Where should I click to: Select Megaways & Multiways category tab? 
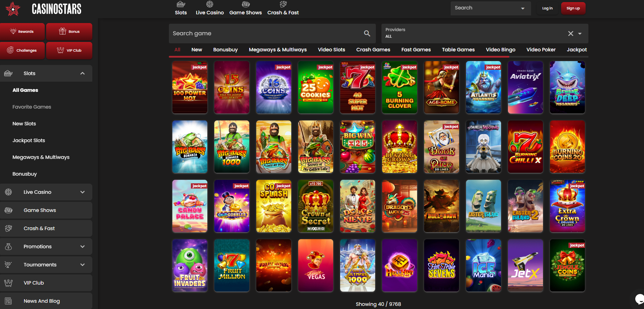tap(278, 50)
